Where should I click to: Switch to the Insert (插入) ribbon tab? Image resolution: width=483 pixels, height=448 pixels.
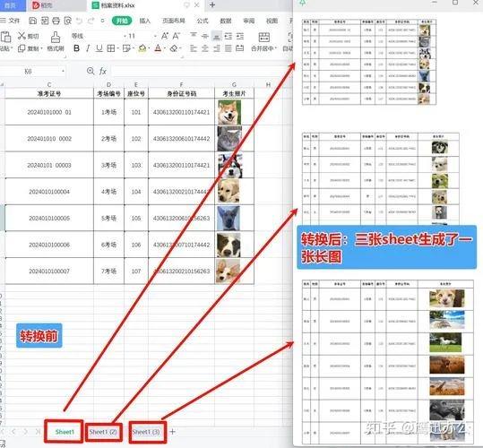tap(145, 21)
